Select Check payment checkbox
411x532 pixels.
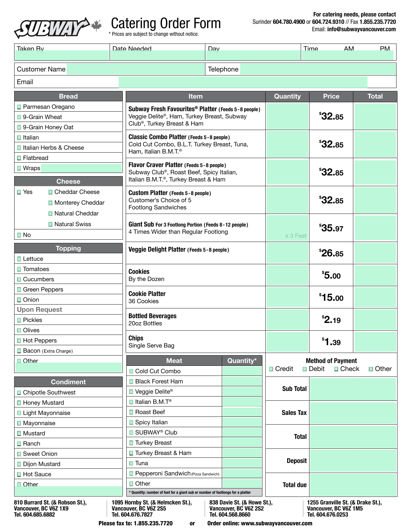tap(336, 369)
